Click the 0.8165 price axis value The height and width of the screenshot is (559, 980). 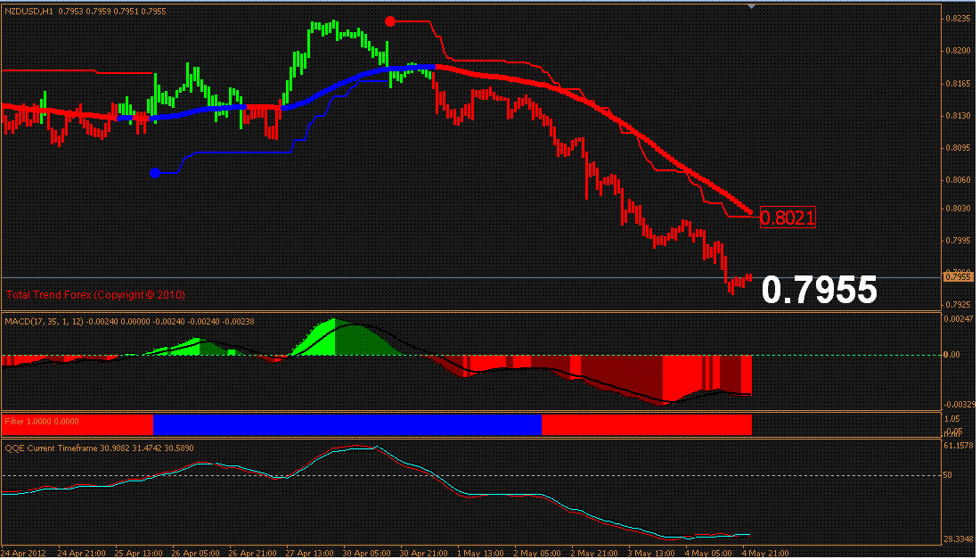point(958,83)
